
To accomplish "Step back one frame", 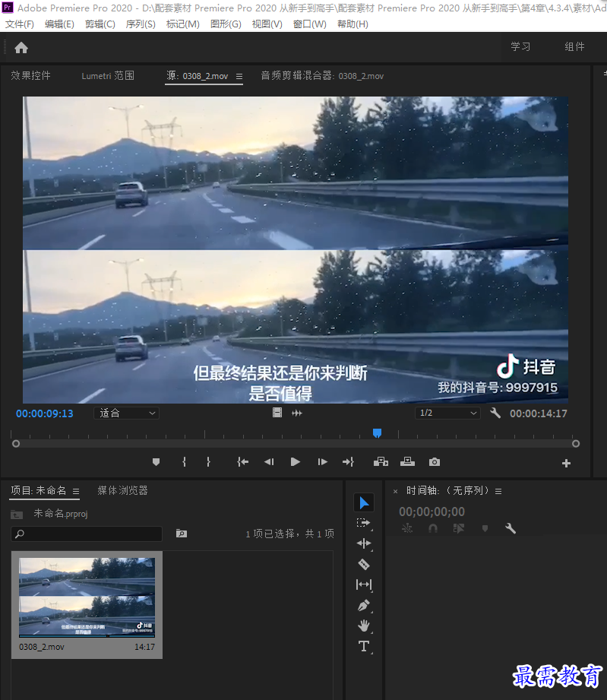I will coord(269,462).
